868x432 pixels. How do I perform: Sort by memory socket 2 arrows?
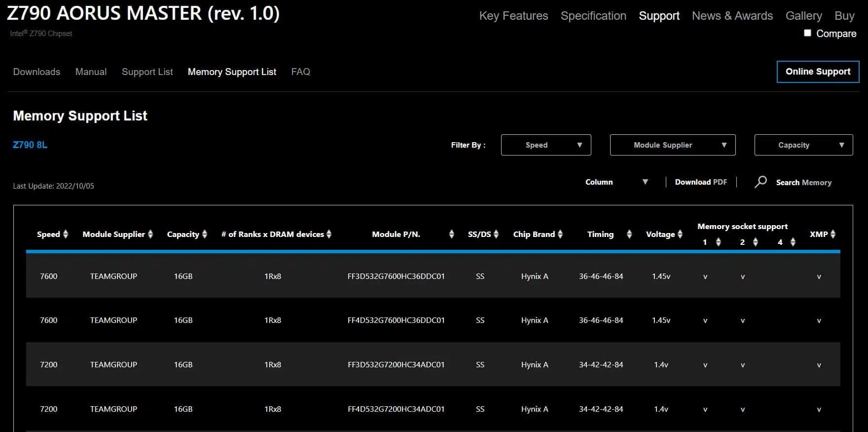coord(756,242)
